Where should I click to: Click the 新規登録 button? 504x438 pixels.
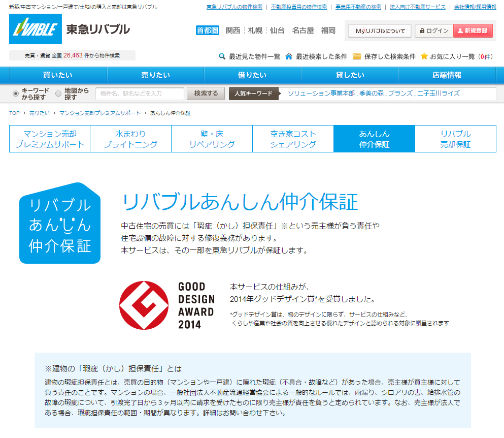(x=473, y=31)
